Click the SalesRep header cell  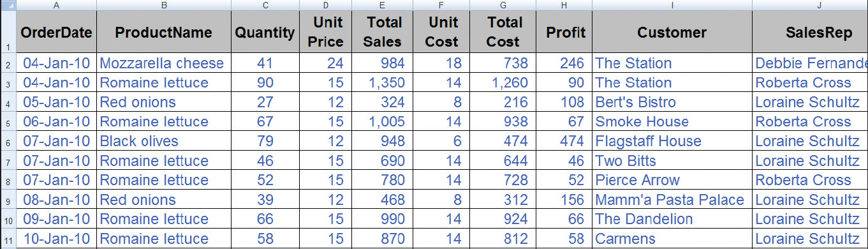(x=810, y=32)
